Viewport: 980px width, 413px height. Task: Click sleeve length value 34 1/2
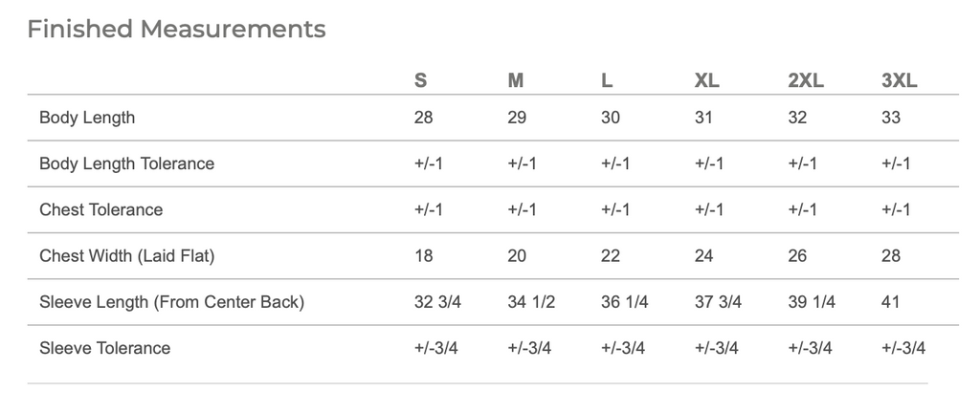[x=531, y=302]
